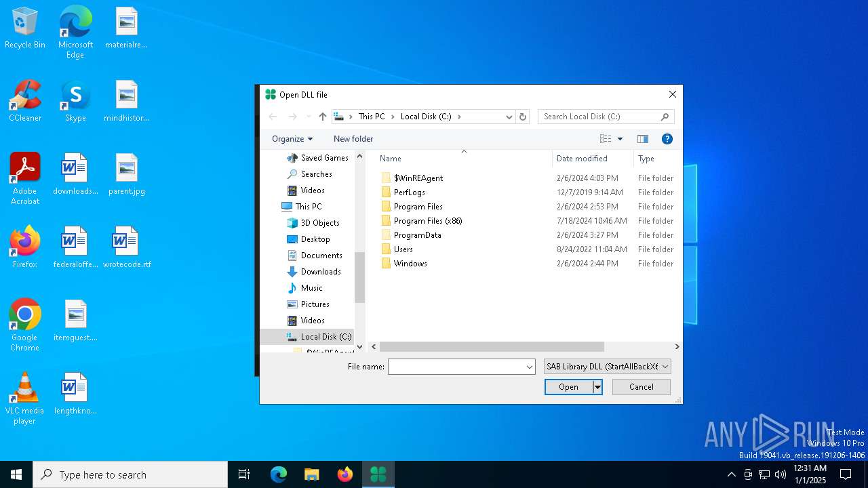Open Task View on the taskbar
The height and width of the screenshot is (488, 868).
pyautogui.click(x=244, y=474)
